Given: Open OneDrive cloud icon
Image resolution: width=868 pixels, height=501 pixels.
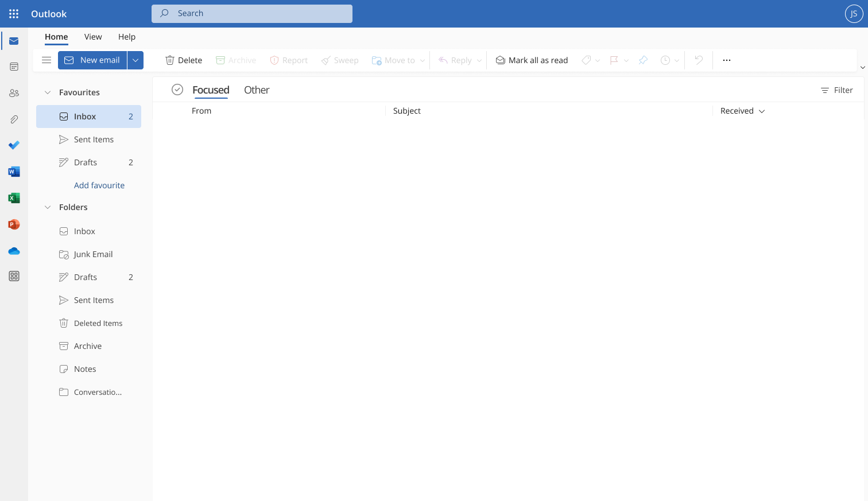Looking at the screenshot, I should point(14,251).
